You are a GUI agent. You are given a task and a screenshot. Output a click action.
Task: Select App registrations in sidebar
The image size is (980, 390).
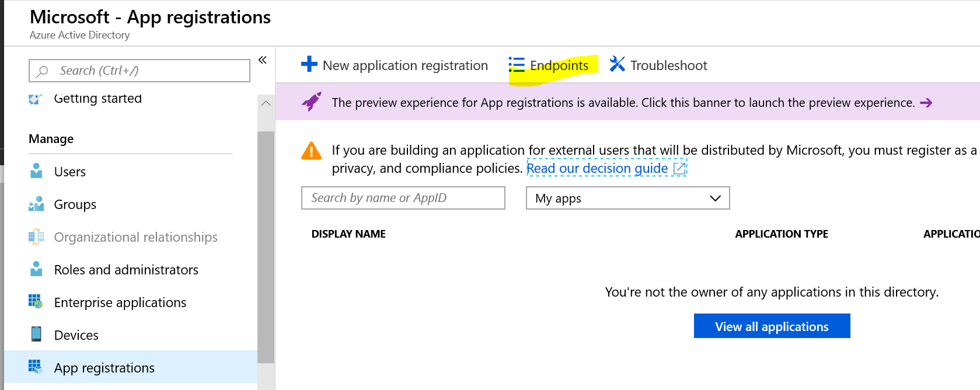[131, 367]
